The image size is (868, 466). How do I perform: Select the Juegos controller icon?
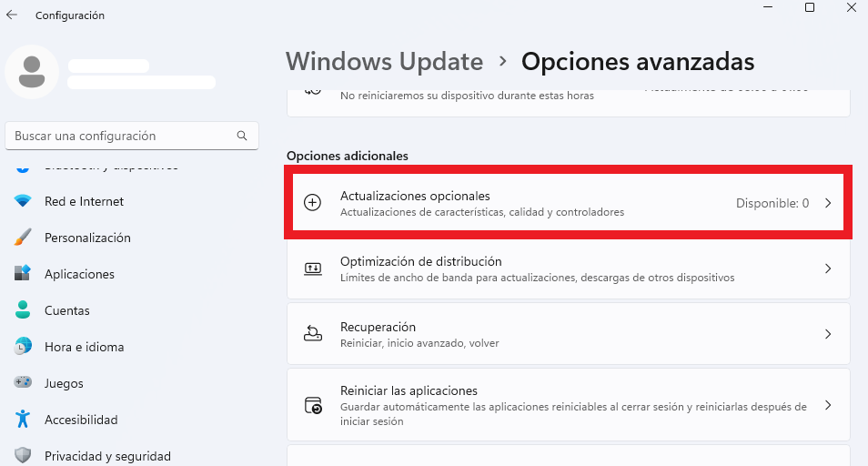pos(23,382)
